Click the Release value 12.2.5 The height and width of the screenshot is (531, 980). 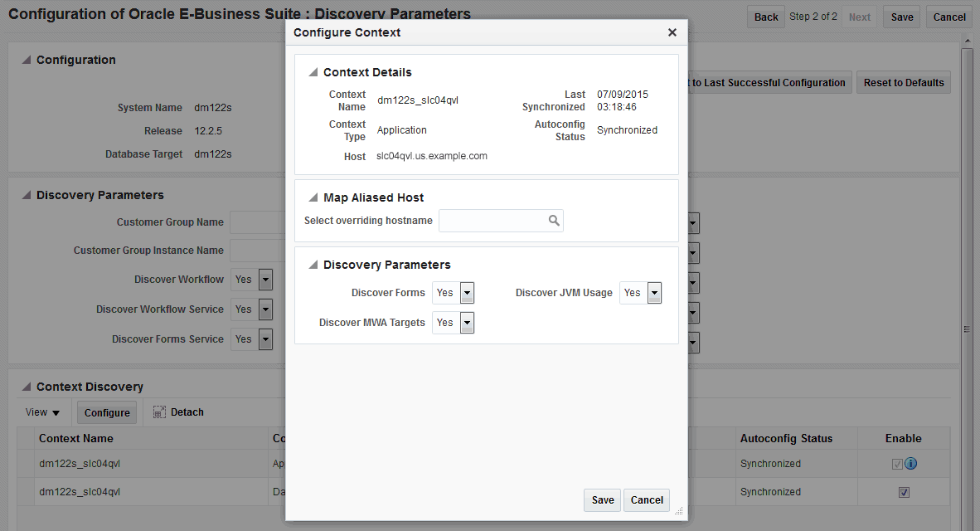click(208, 131)
